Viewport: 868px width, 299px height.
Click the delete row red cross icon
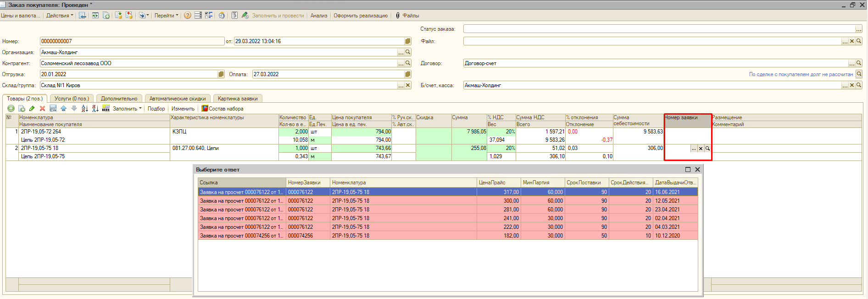tap(42, 108)
